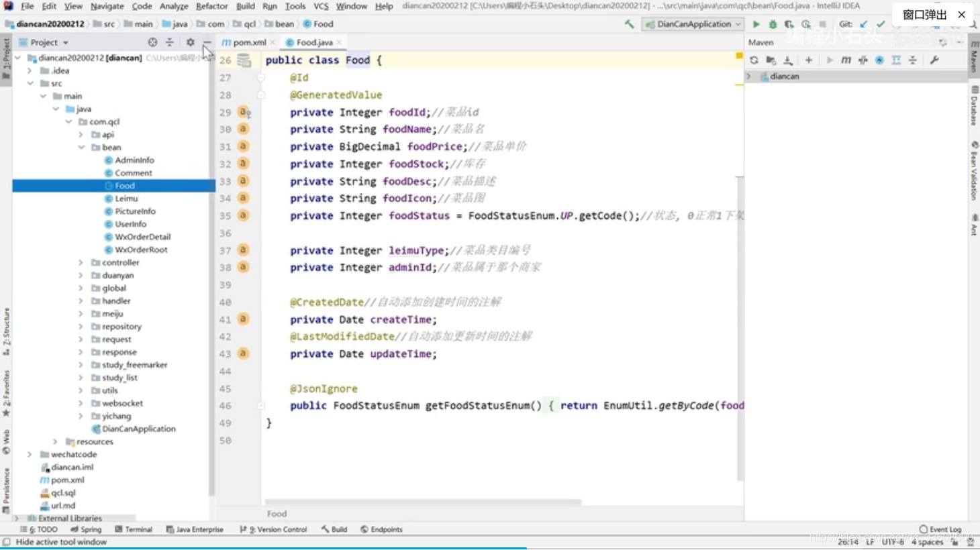
Task: Toggle tool window bars icon in status corner
Action: 6,542
